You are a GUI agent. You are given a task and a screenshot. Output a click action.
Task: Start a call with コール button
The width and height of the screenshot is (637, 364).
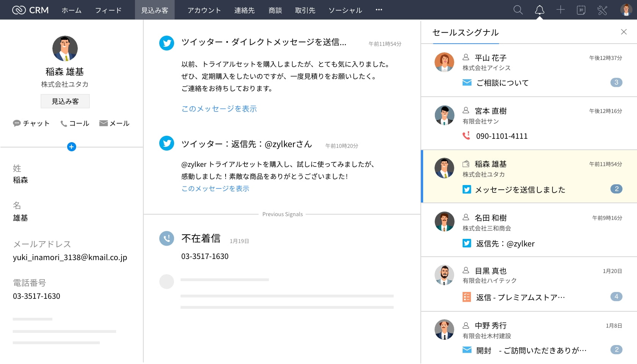[75, 123]
